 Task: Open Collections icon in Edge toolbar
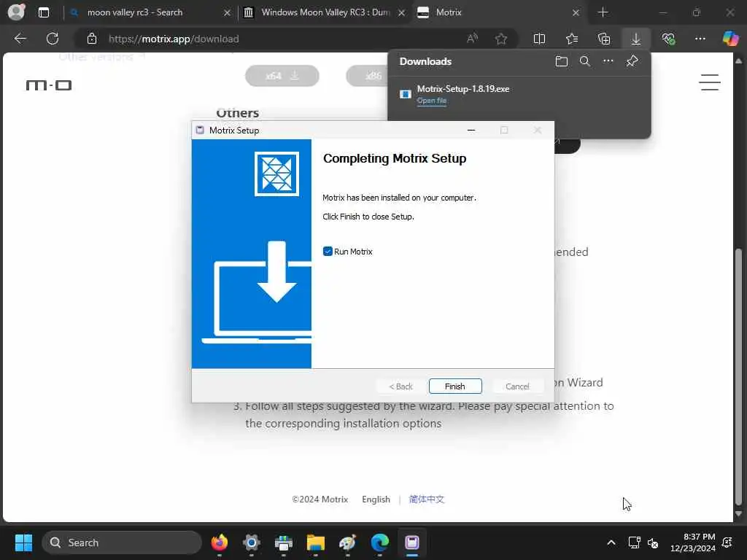[603, 39]
